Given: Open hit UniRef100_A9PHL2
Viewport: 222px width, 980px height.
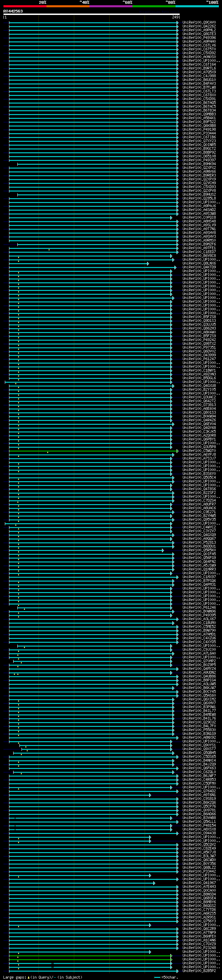Looking at the screenshot, I should click(199, 30).
